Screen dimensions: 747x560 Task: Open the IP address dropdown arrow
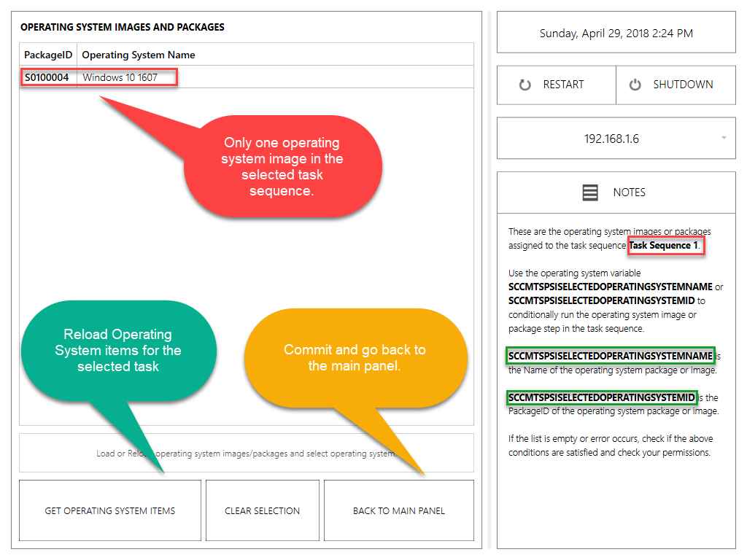coord(723,138)
